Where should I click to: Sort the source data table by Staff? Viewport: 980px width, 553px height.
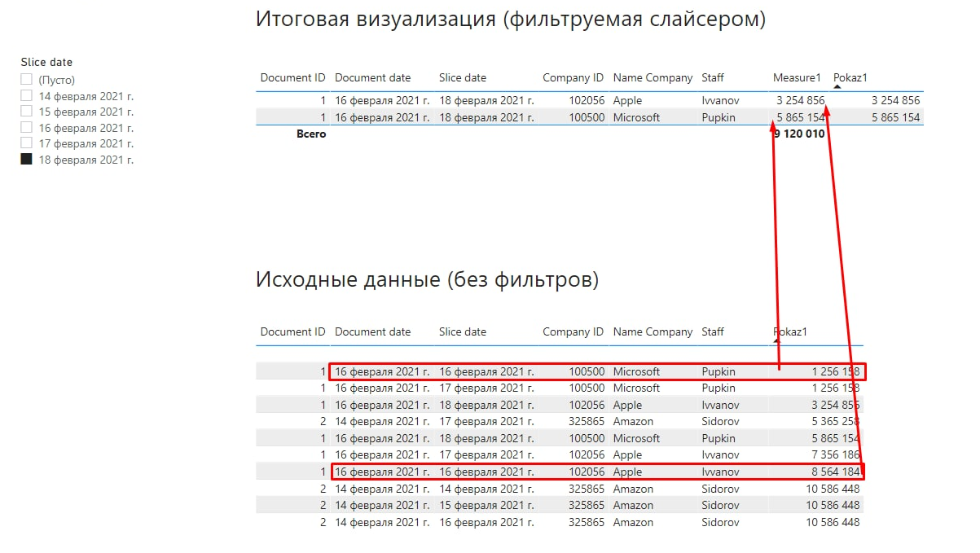713,332
